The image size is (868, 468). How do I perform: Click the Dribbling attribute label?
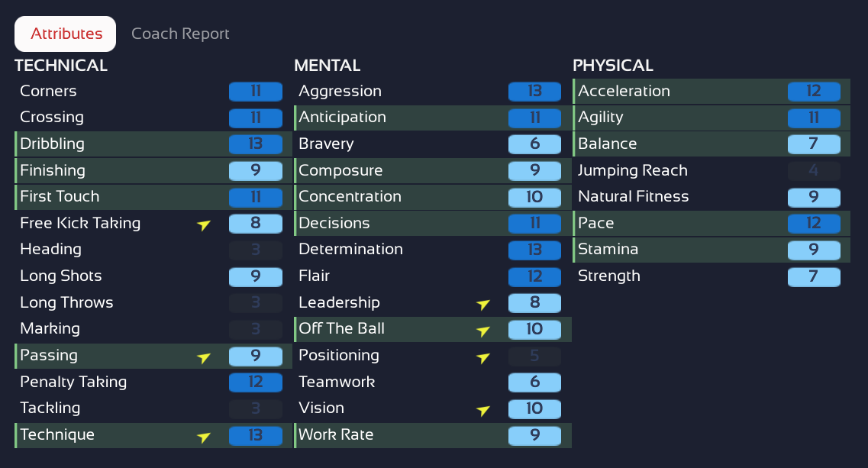point(53,144)
